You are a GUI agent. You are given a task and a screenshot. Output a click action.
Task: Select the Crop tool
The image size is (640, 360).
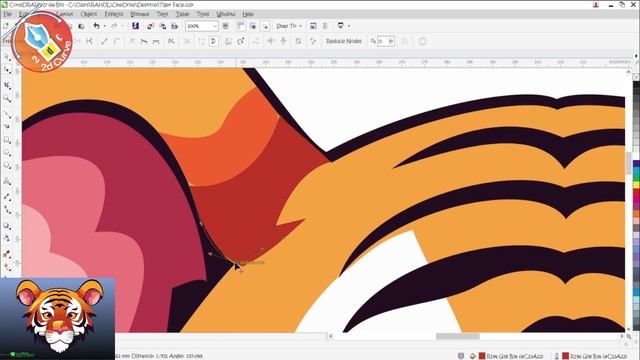coord(7,85)
